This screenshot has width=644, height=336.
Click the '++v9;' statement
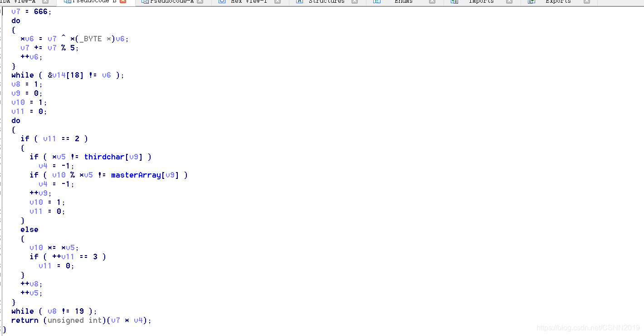(40, 193)
